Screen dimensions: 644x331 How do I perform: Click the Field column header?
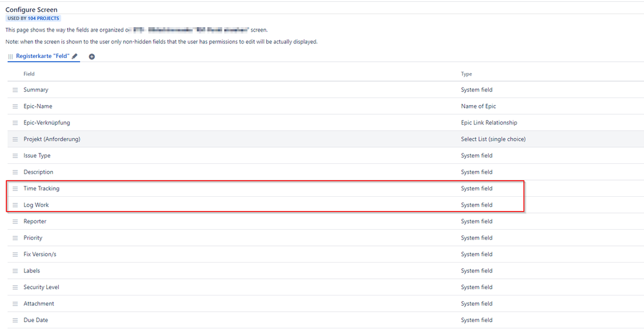[x=29, y=74]
